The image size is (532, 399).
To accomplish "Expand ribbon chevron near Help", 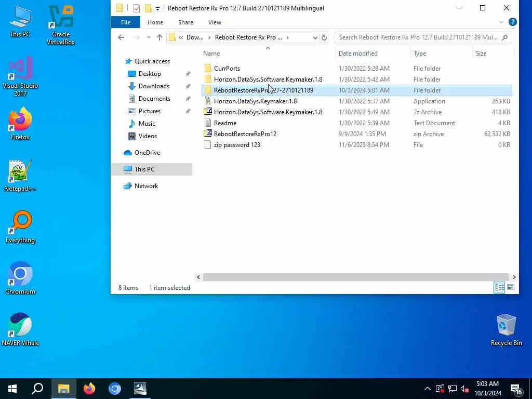I will [501, 22].
